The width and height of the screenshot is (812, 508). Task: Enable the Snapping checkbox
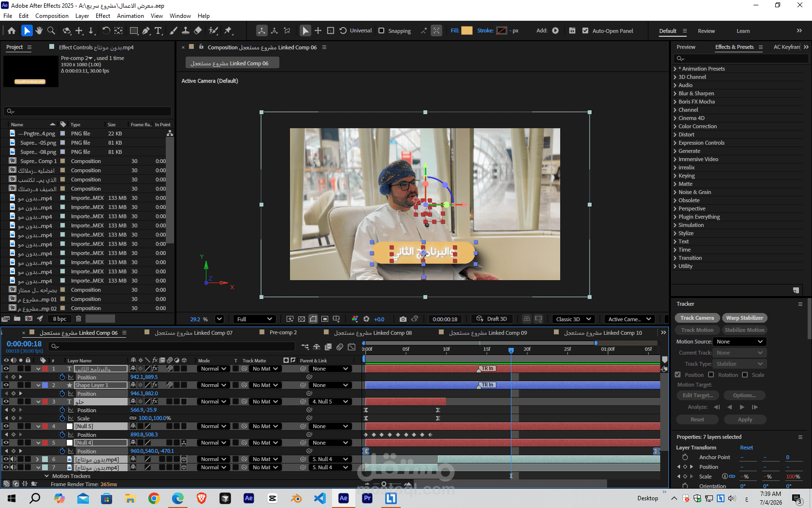[x=381, y=30]
